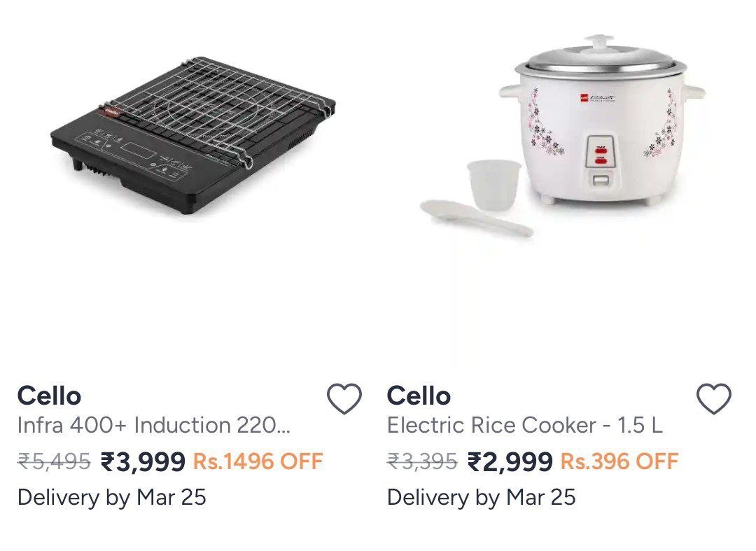Click the Cello brand name on the left card

click(x=49, y=396)
